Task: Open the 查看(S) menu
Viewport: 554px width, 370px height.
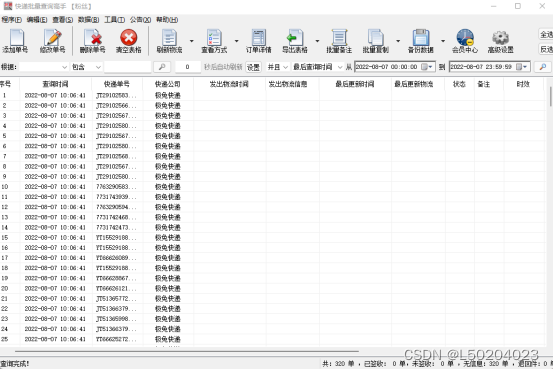Action: point(63,20)
